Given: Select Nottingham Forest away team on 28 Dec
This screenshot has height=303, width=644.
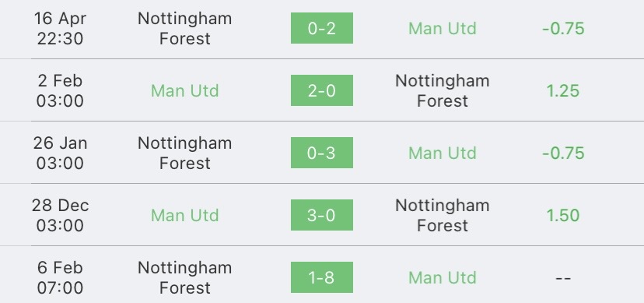Looking at the screenshot, I should point(443,216).
